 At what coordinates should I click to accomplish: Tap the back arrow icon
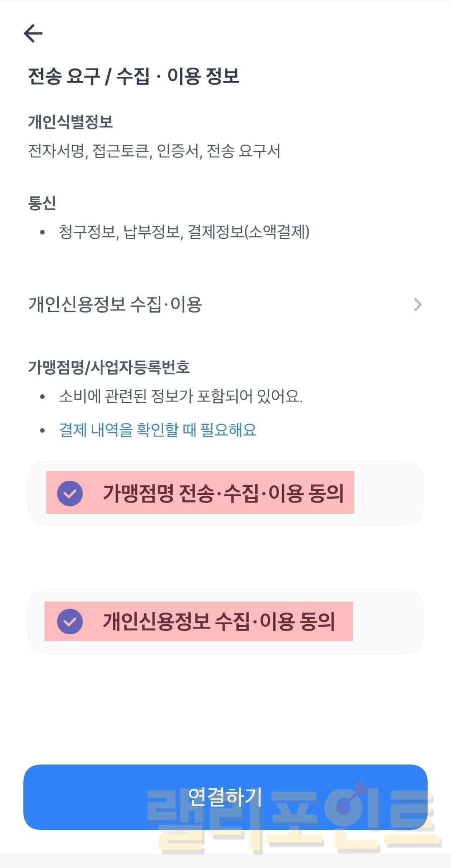click(33, 33)
